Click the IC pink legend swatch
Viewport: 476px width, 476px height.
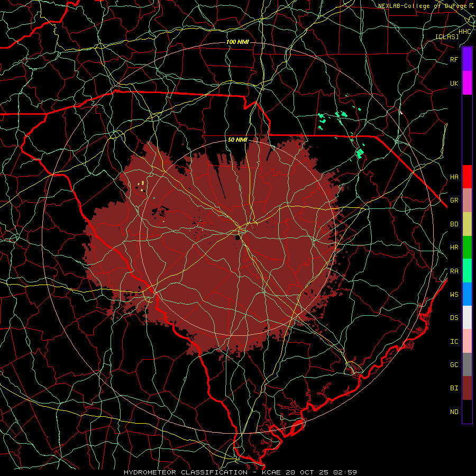(x=467, y=341)
